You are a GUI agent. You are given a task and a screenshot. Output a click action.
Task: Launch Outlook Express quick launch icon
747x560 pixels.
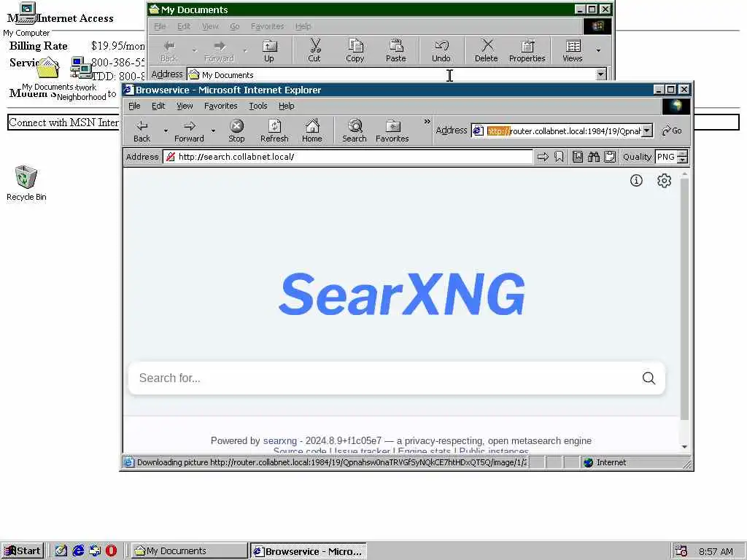click(95, 551)
